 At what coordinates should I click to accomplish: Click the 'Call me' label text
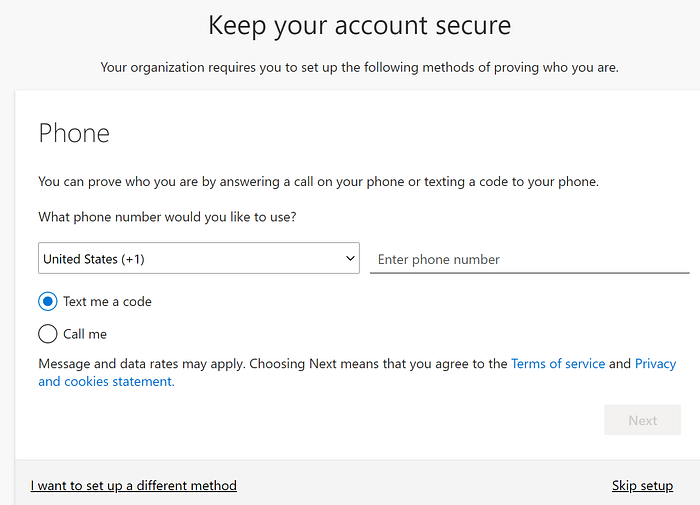(85, 334)
